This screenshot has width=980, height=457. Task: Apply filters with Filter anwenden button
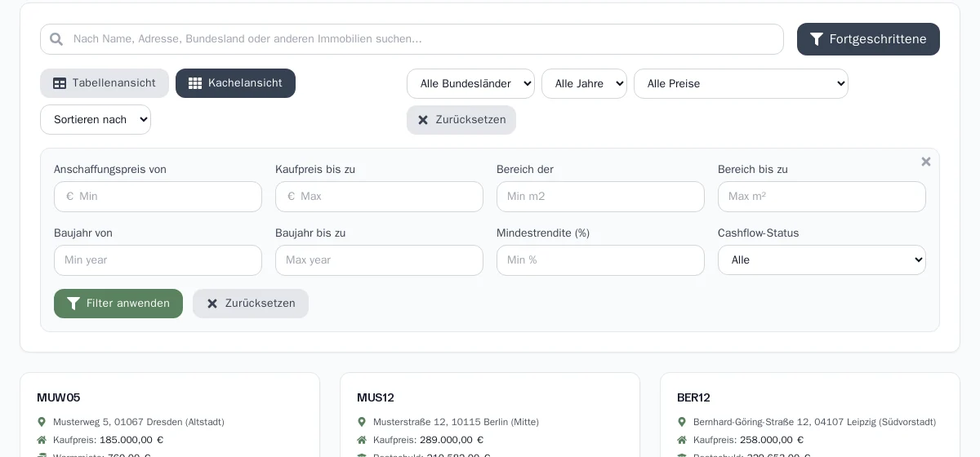coord(118,304)
